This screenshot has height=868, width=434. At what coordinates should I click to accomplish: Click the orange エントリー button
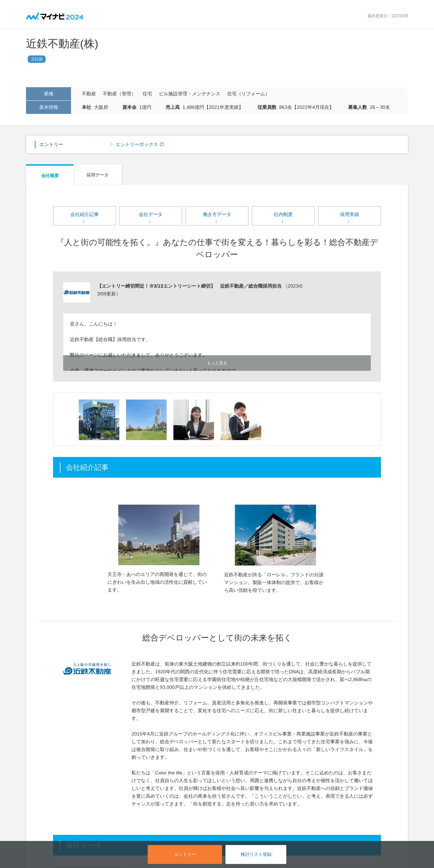pos(185,854)
